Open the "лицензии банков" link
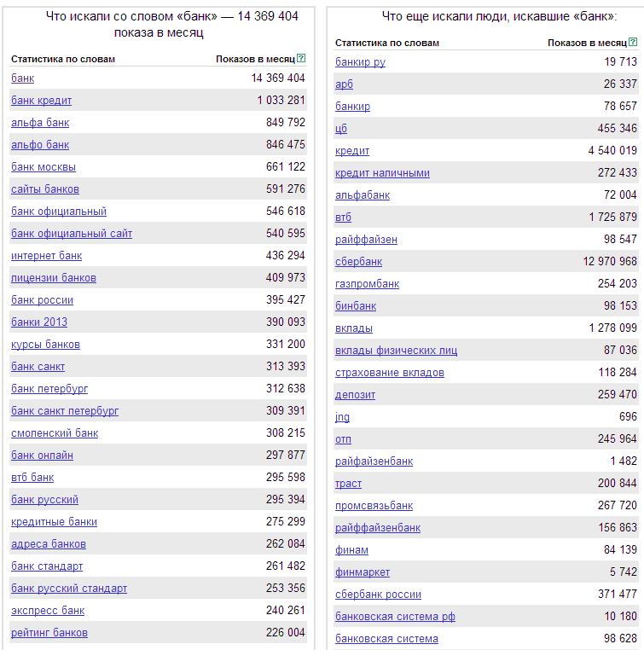644x650 pixels. coord(54,278)
